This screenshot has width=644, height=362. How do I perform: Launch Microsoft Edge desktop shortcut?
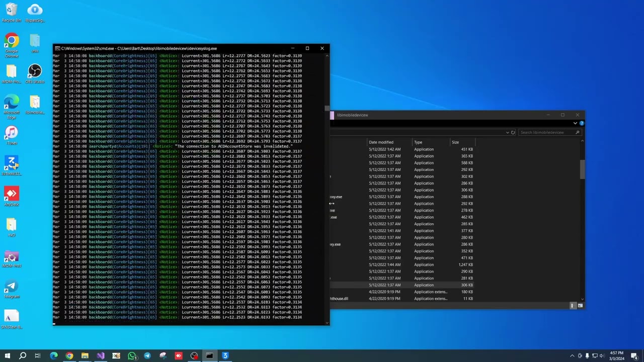[x=11, y=107]
